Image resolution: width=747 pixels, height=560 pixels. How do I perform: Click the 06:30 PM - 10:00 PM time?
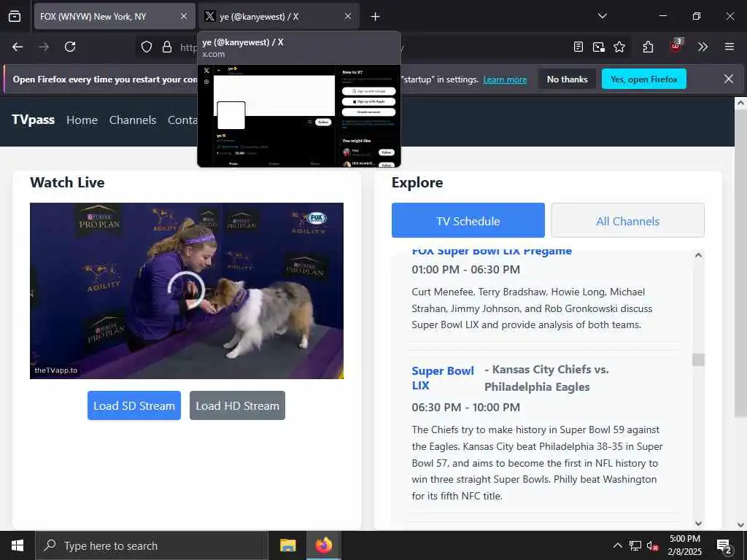pyautogui.click(x=465, y=408)
